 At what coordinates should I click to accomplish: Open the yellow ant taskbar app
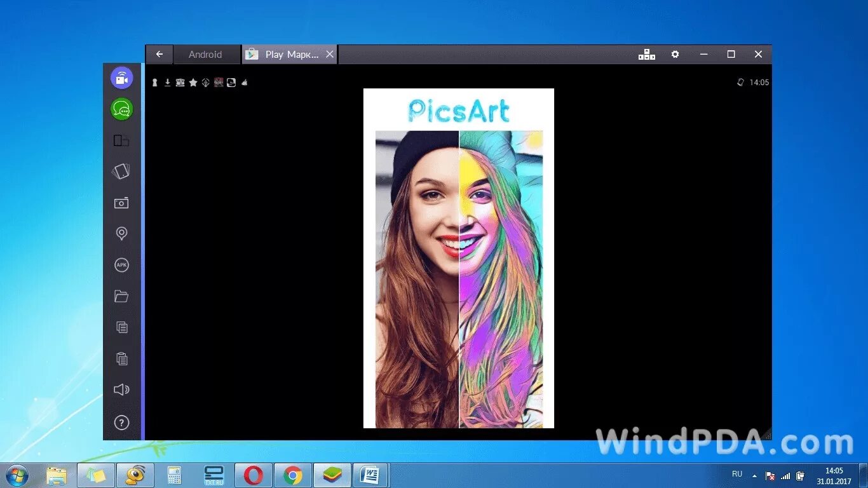[x=135, y=475]
